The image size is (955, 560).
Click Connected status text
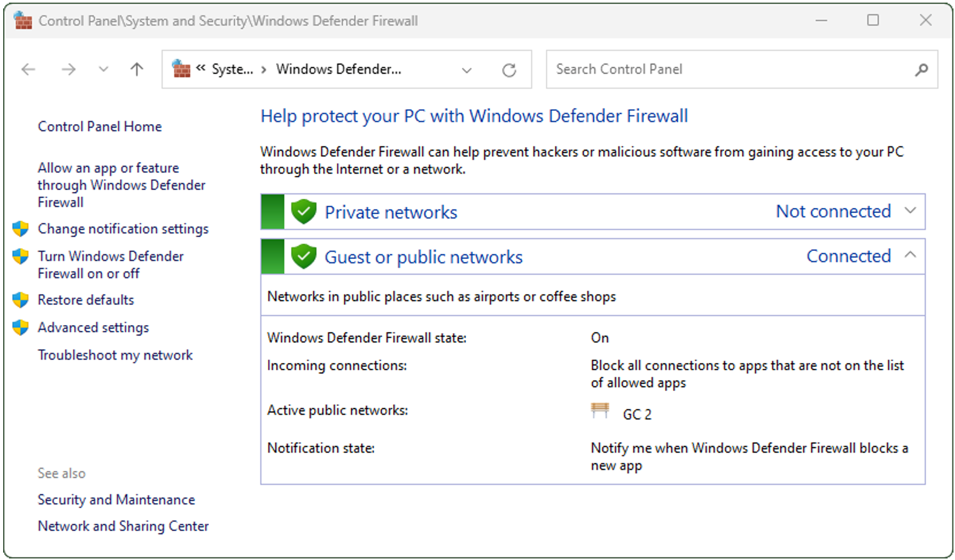coord(848,256)
